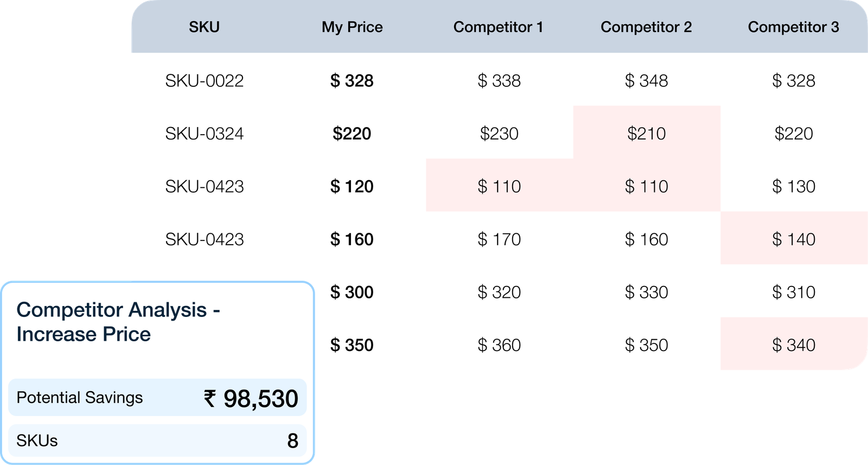Click the Competitor 2 column header
This screenshot has height=465, width=868.
(646, 27)
